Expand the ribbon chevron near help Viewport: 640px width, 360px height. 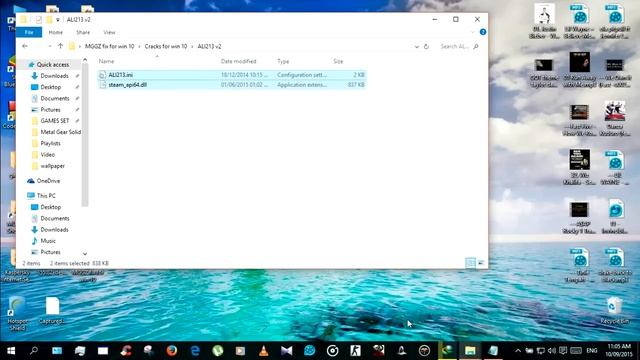[473, 32]
